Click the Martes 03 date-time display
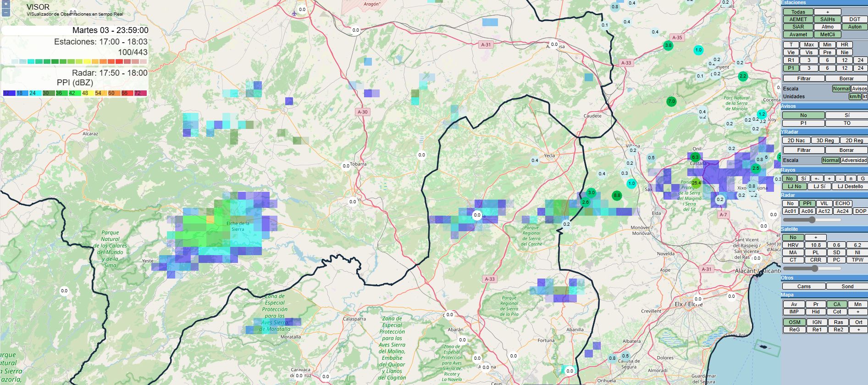 click(x=110, y=30)
